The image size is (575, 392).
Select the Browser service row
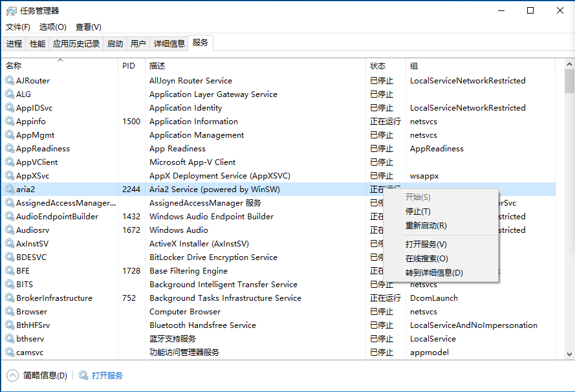pos(194,312)
